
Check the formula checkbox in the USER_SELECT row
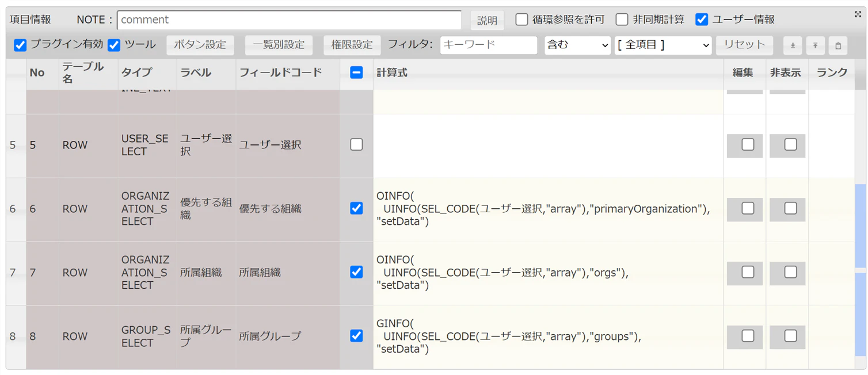(x=356, y=144)
